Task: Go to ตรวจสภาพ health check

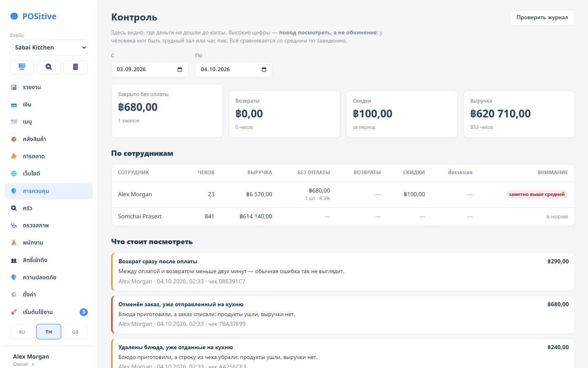Action: [x=49, y=225]
